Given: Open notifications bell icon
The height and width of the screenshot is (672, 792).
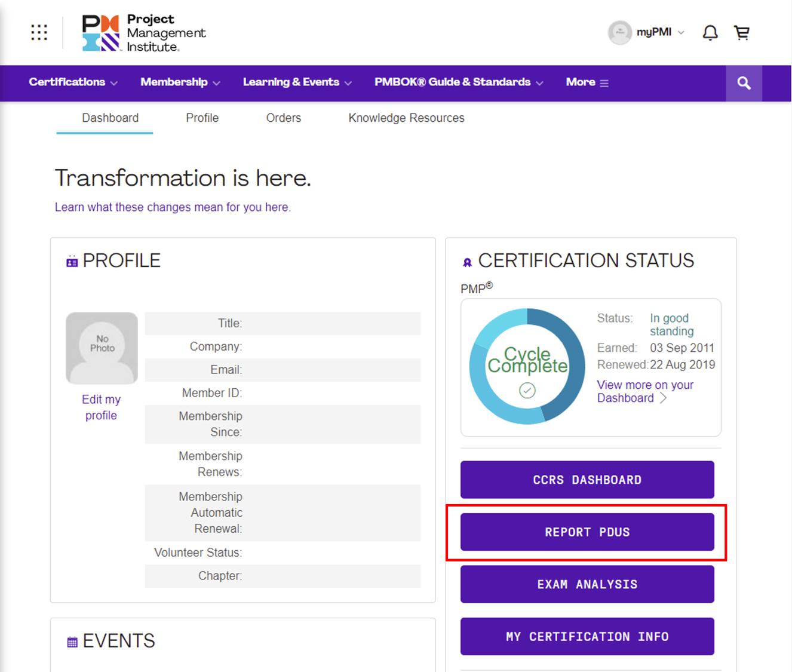Looking at the screenshot, I should tap(710, 32).
